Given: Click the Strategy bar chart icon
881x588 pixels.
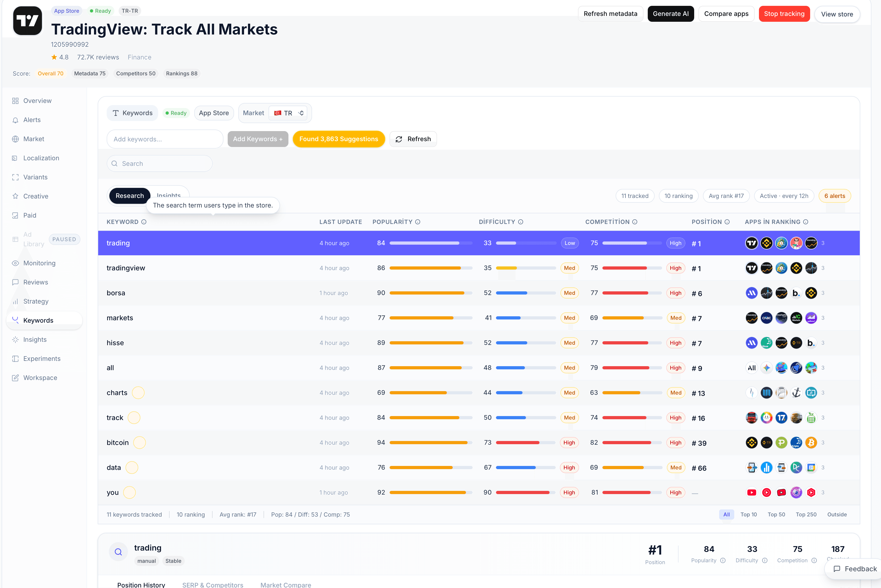Looking at the screenshot, I should [x=15, y=301].
